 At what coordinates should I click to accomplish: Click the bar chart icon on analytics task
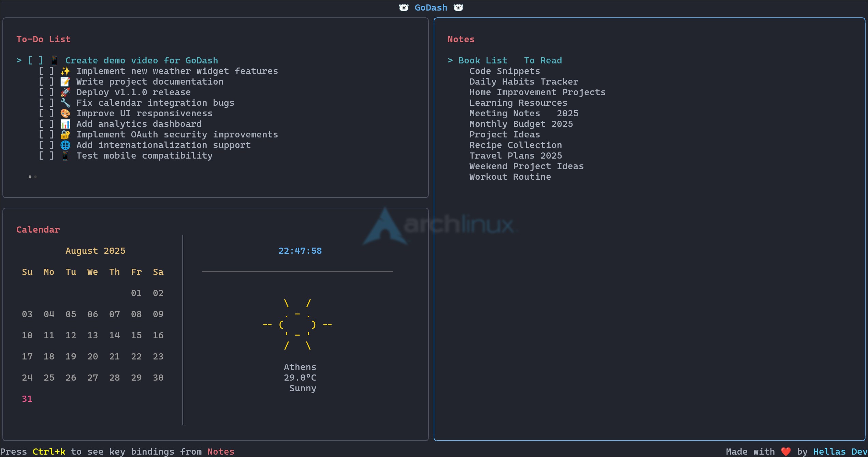[x=65, y=124]
